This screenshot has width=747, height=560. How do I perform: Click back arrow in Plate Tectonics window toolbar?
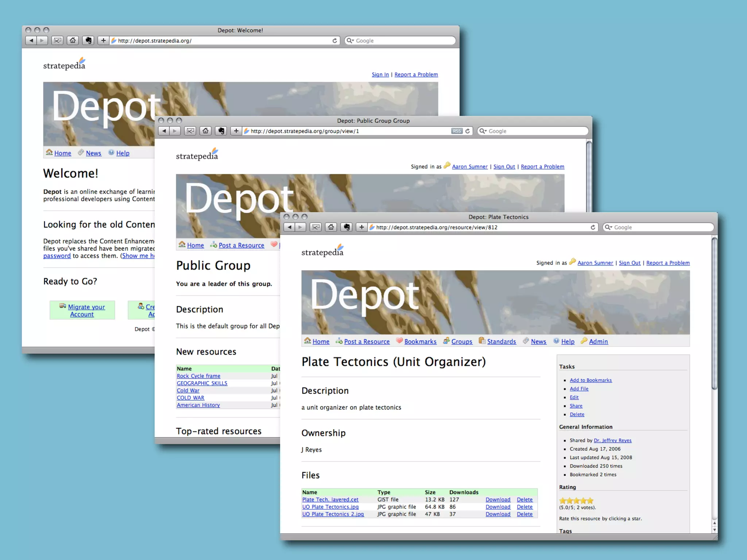[289, 227]
